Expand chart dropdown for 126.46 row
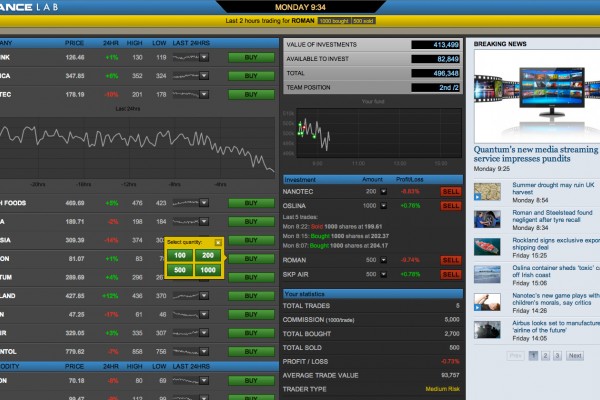Image resolution: width=600 pixels, height=400 pixels. pos(204,57)
